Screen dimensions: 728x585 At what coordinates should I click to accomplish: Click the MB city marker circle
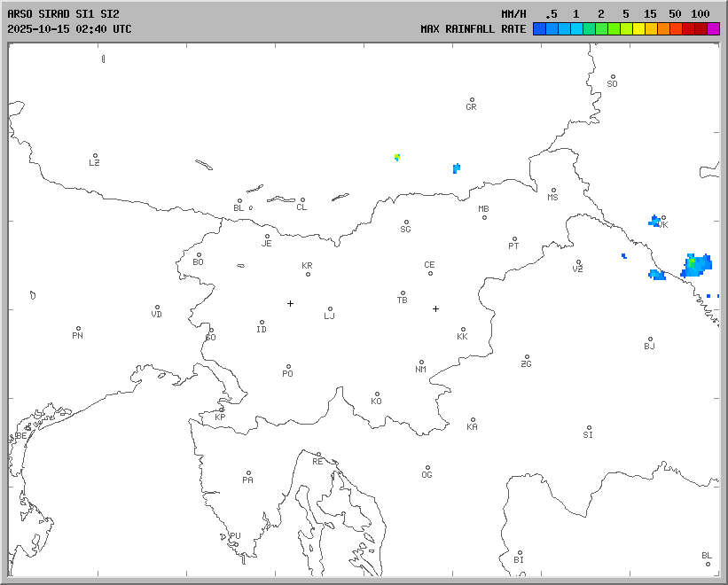coord(484,217)
